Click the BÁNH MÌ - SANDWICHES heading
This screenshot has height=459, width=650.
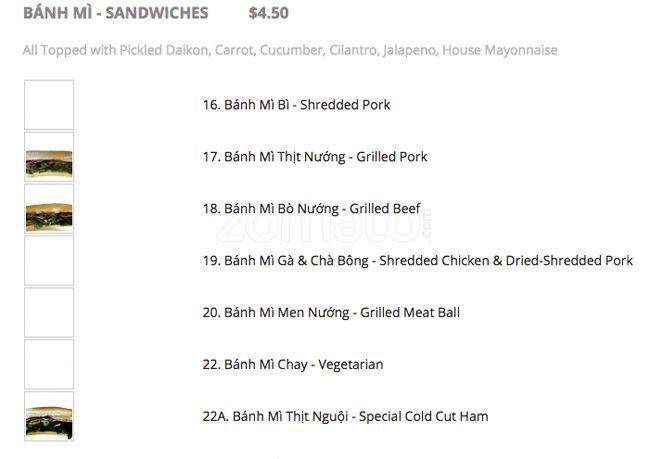(x=115, y=14)
